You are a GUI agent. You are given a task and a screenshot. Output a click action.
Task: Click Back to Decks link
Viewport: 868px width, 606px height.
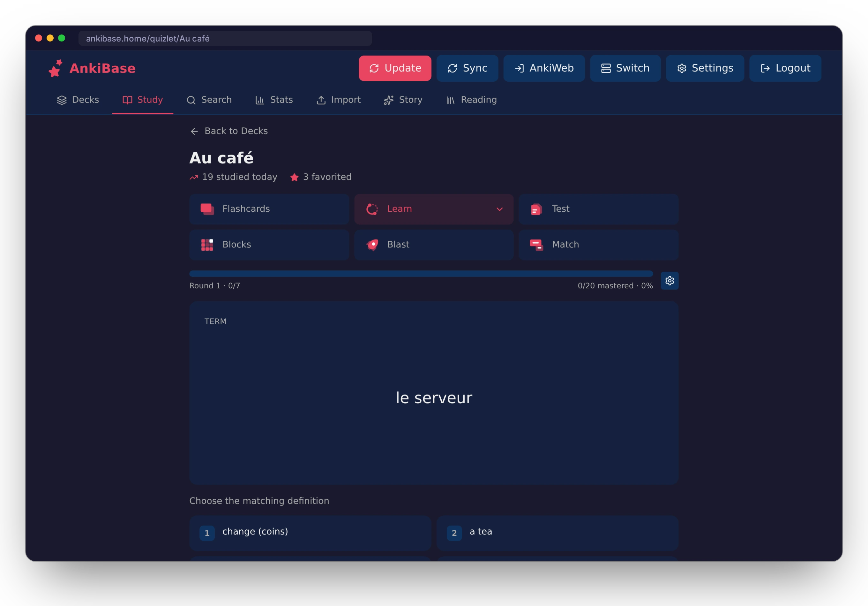click(x=229, y=131)
